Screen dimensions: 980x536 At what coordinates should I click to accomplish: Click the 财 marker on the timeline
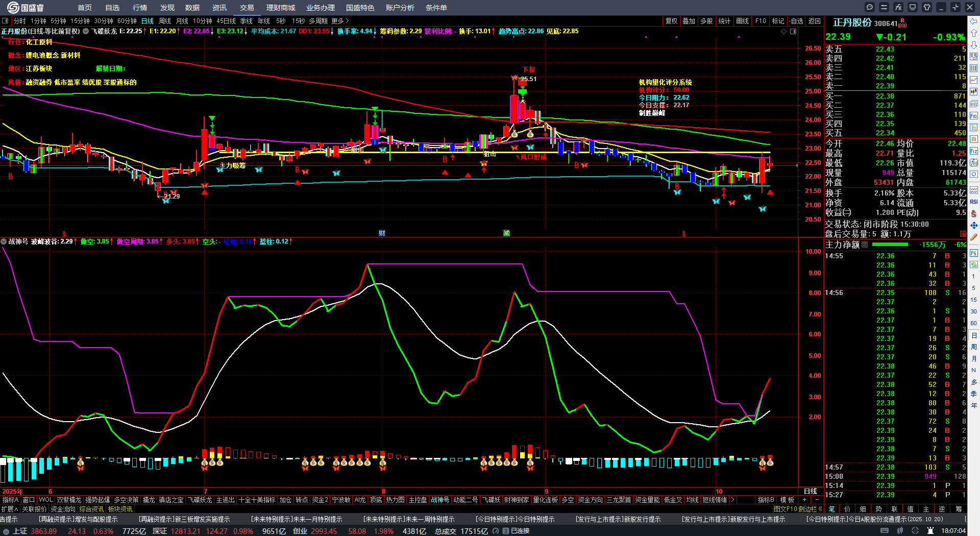pyautogui.click(x=382, y=233)
